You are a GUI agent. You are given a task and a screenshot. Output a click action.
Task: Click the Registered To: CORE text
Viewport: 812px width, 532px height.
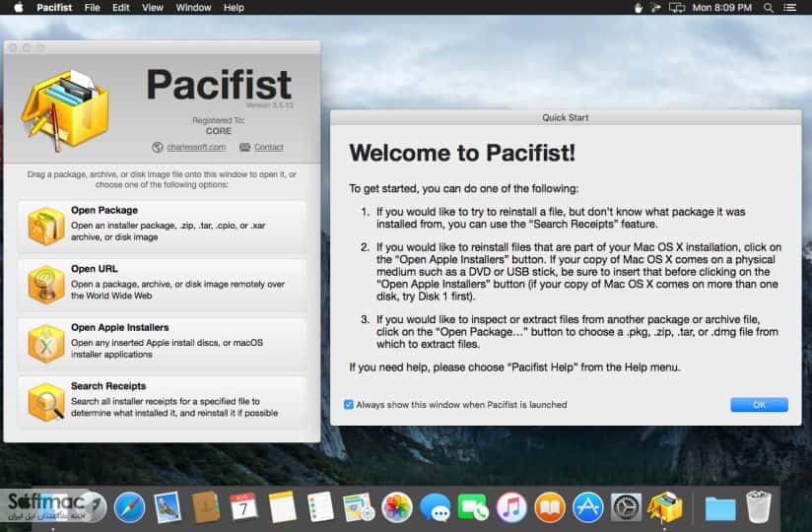(219, 126)
